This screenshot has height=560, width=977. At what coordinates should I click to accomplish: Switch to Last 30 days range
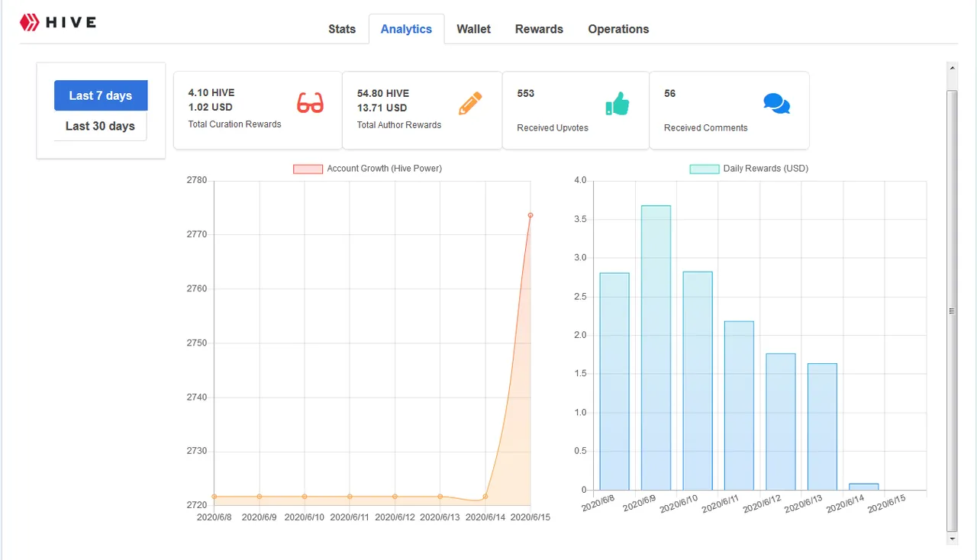[100, 126]
